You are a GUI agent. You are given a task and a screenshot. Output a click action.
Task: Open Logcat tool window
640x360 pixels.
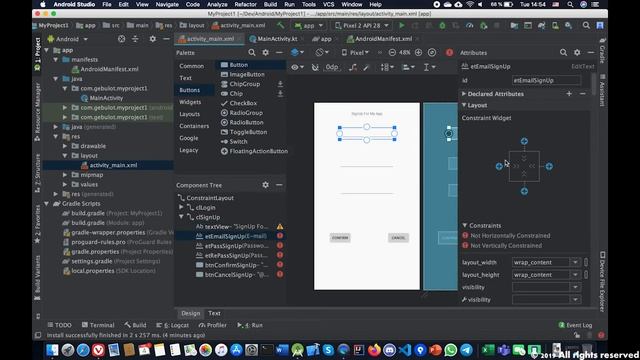173,325
